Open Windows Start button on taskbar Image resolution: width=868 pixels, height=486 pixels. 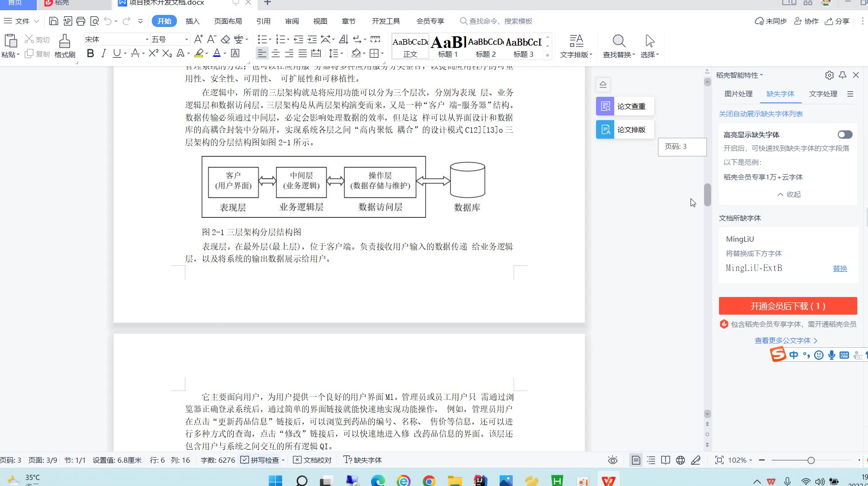tap(275, 480)
